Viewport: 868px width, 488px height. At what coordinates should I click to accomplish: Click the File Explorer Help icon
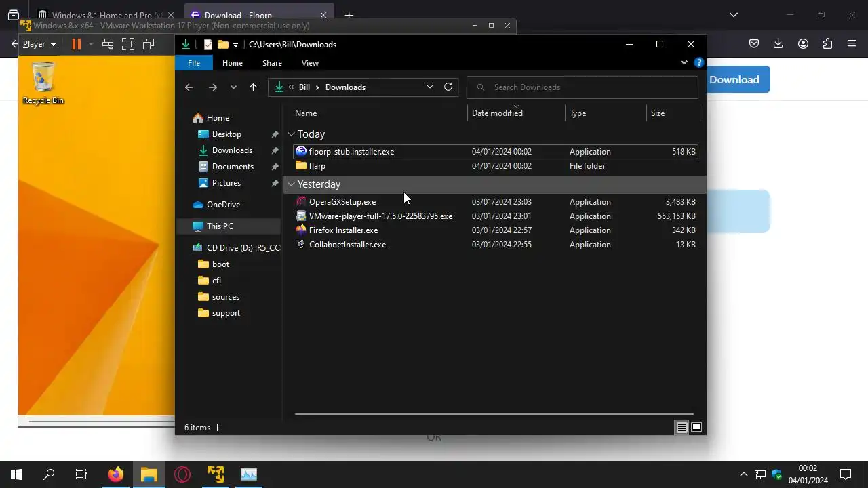(699, 62)
